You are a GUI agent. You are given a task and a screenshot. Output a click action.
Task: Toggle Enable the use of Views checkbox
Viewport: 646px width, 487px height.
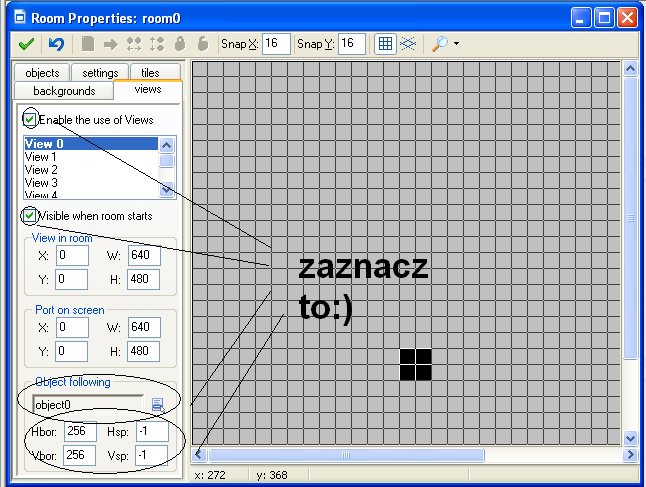coord(30,119)
